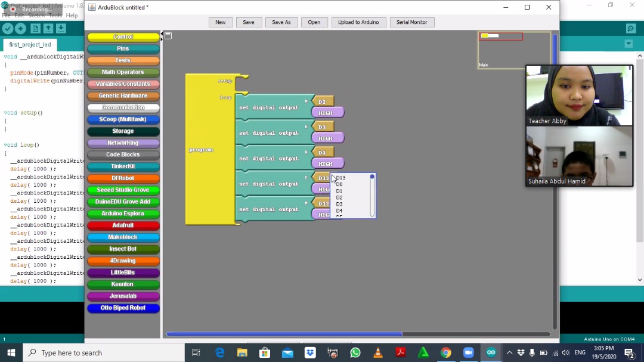Screen dimensions: 644x362
Task: Open the Otto Biped Robot category
Action: click(123, 308)
